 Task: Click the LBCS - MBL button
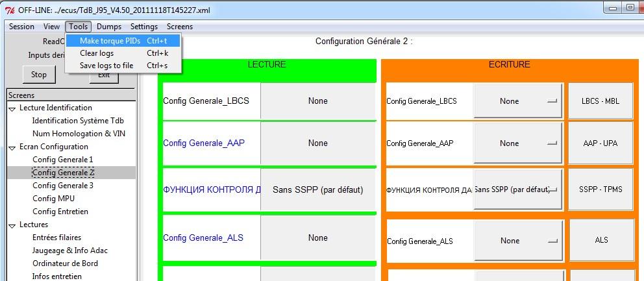601,101
